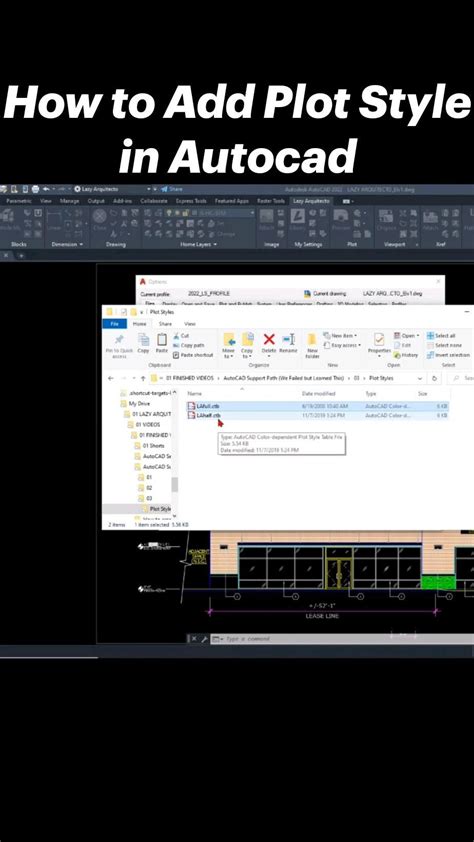This screenshot has width=474, height=842.
Task: Click the Pin to Quick access icon
Action: point(119,340)
